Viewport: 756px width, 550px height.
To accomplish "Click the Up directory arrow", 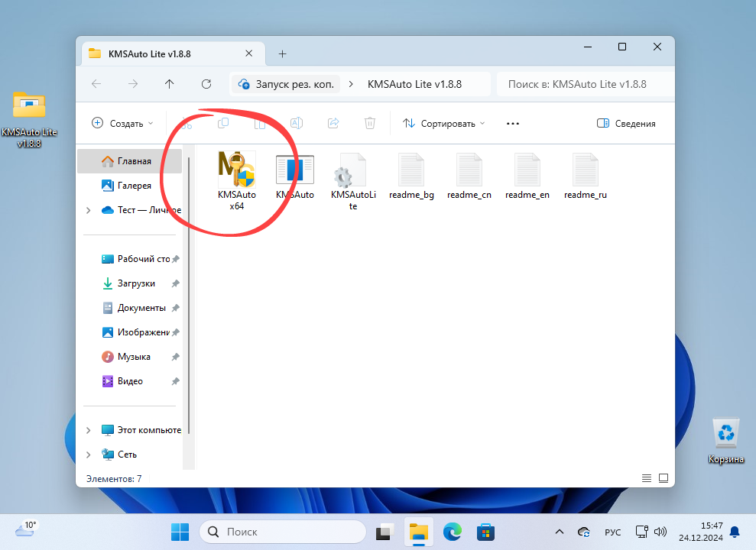I will click(170, 84).
